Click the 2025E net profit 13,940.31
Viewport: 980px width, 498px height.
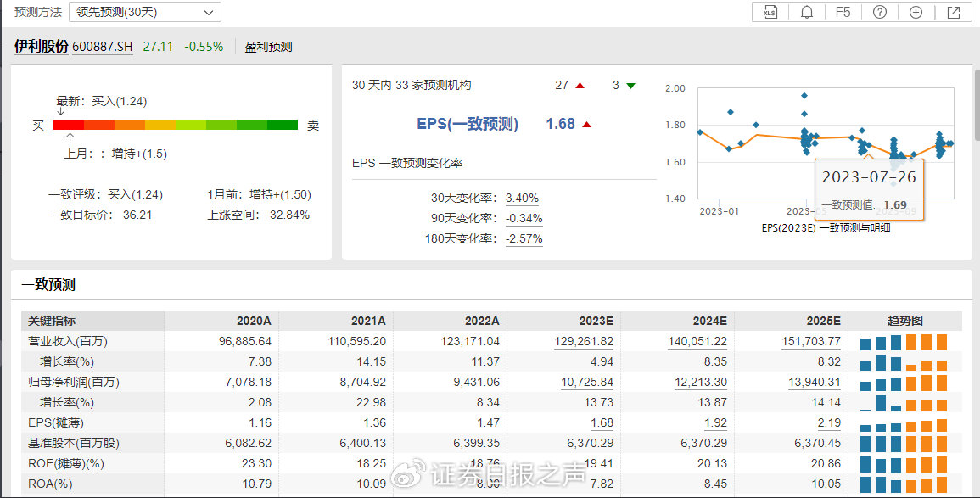tap(815, 383)
